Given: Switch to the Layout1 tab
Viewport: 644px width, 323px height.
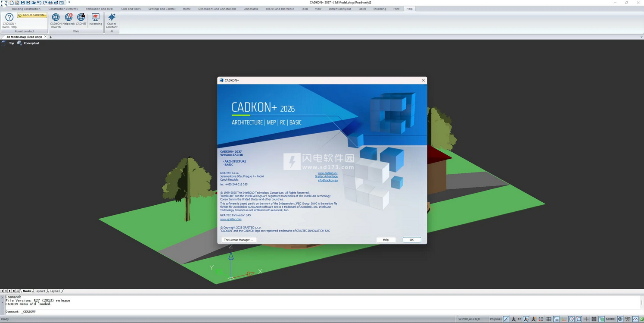Looking at the screenshot, I should (40, 291).
